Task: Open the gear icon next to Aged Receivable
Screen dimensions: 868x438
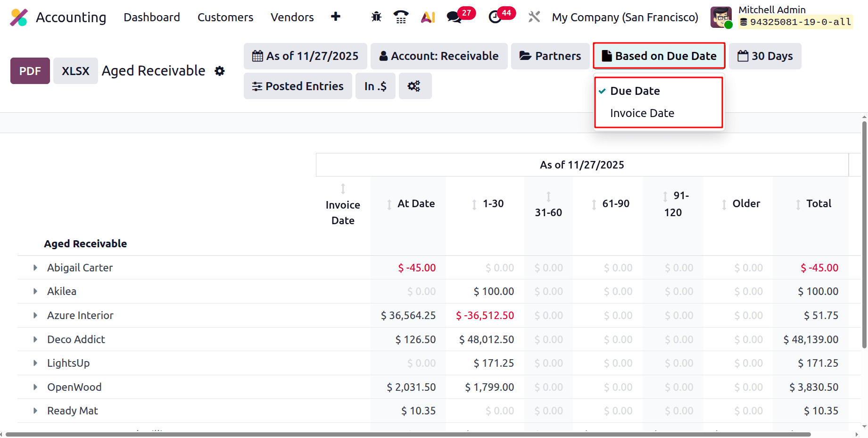Action: (220, 71)
